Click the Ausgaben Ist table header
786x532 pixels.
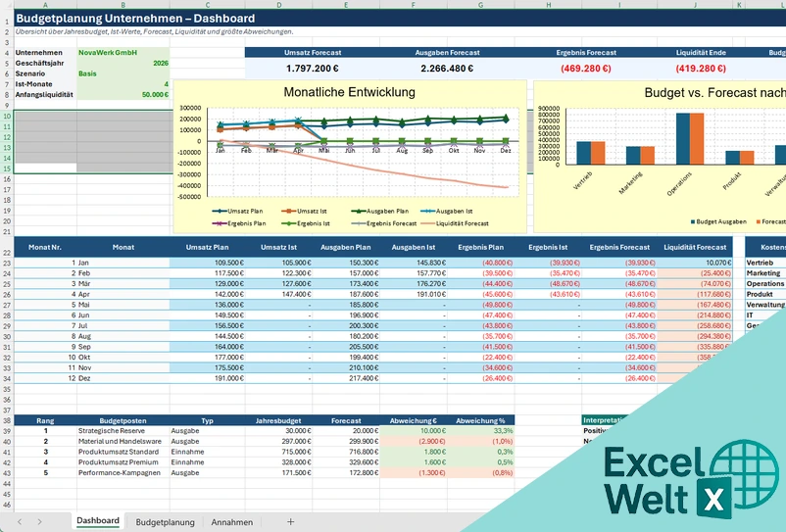tap(414, 247)
